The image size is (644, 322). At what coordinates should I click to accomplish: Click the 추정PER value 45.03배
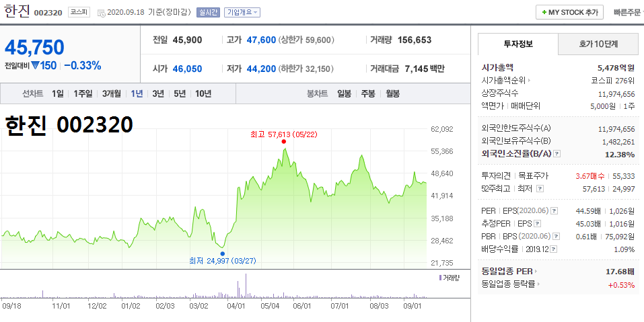pos(588,224)
